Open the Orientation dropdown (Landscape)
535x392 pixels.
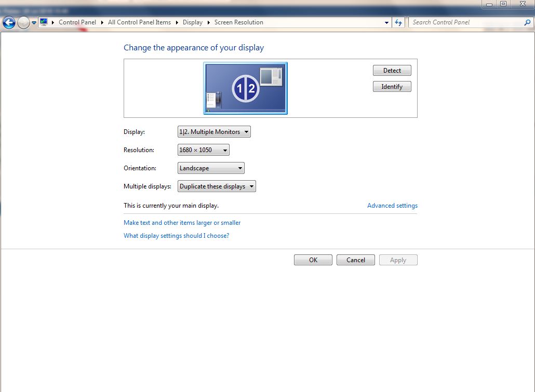click(211, 168)
